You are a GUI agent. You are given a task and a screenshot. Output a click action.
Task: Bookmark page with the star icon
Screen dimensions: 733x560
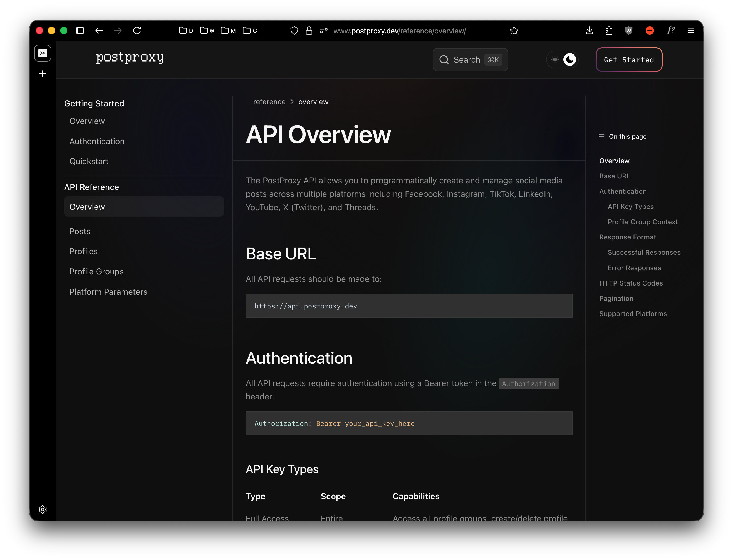coord(514,31)
